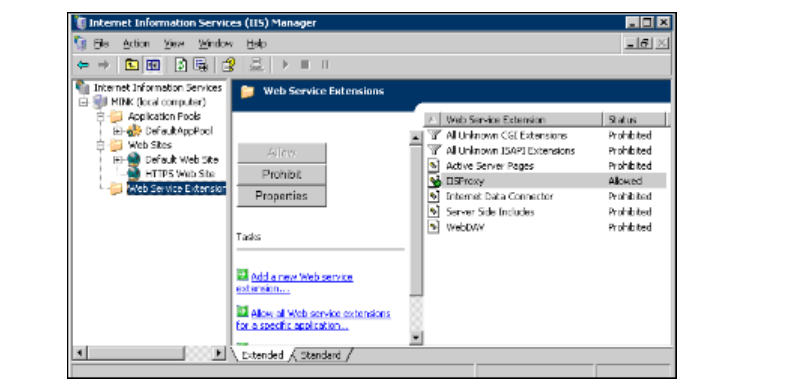
Task: Click the task pane scrollbar up arrow
Action: [x=416, y=138]
